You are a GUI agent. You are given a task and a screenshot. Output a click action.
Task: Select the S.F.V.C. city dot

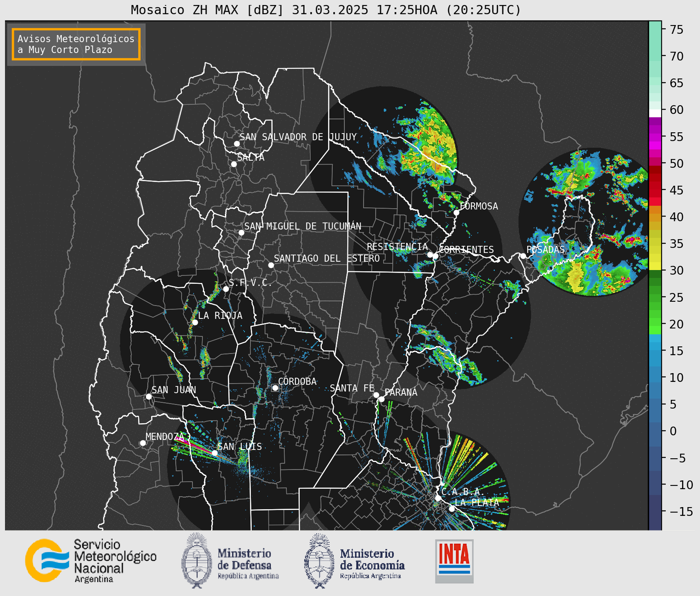[226, 289]
